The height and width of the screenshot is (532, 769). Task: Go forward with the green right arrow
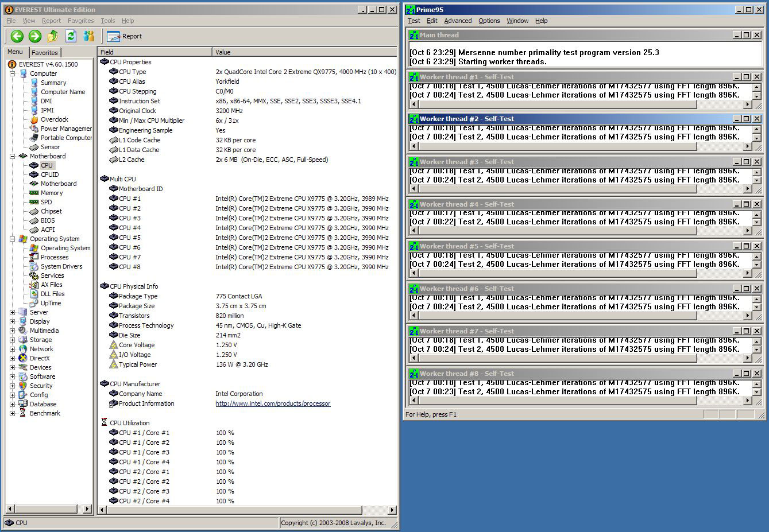[x=35, y=36]
